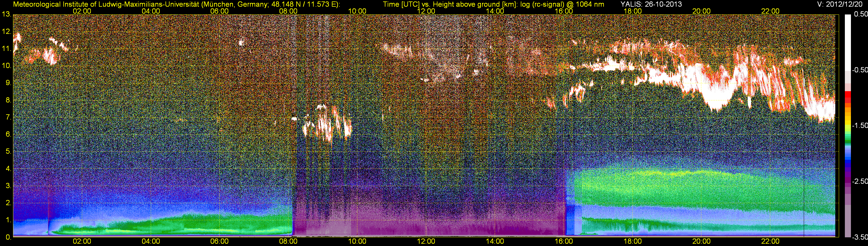
Task: Click the 02:00 label on the top time axis
Action: tap(82, 11)
